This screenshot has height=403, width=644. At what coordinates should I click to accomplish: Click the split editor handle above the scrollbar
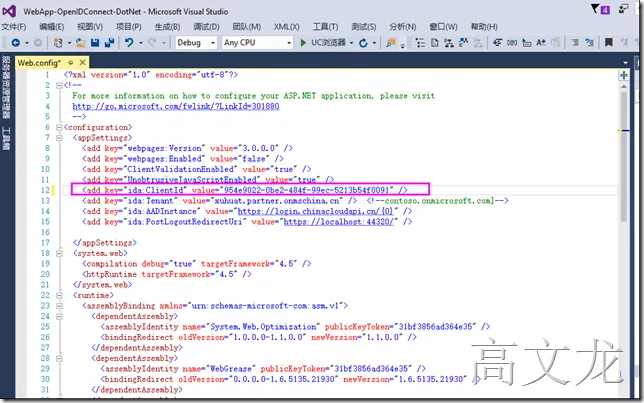click(x=624, y=75)
